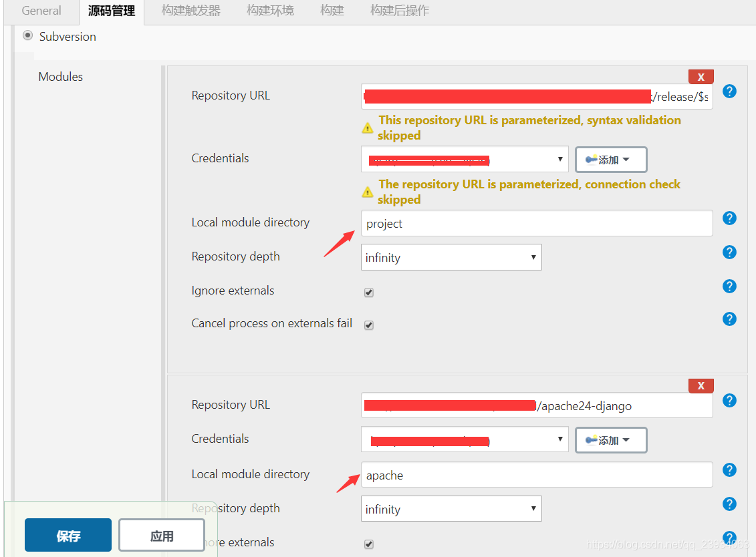Open second module Credentials dropdown
This screenshot has width=756, height=557.
(x=465, y=439)
